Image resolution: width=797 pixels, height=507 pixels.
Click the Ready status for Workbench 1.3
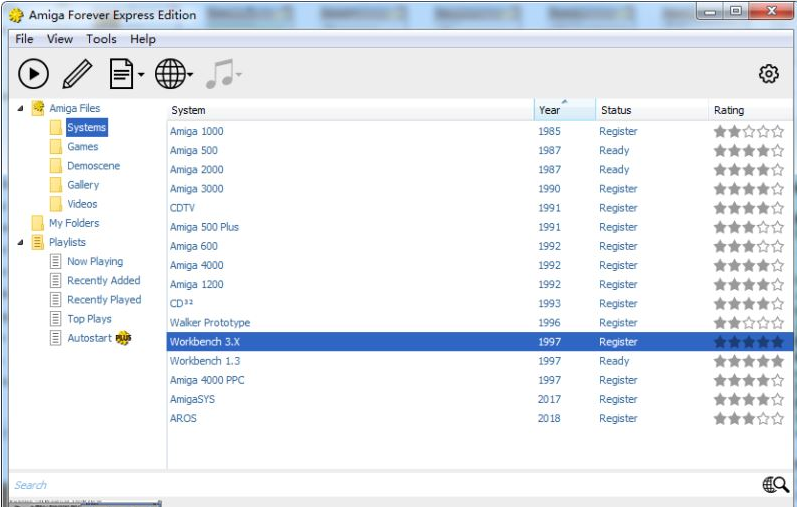click(x=614, y=361)
